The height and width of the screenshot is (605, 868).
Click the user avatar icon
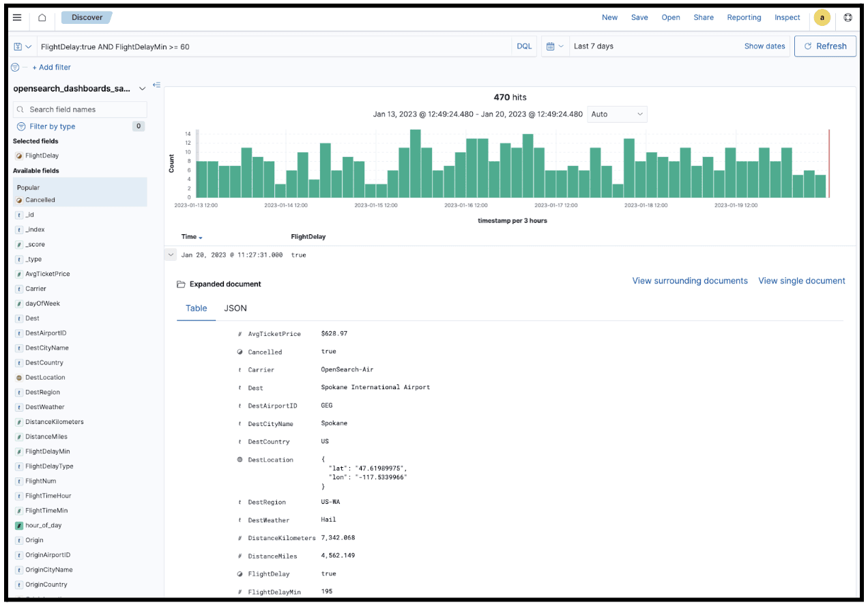(822, 18)
